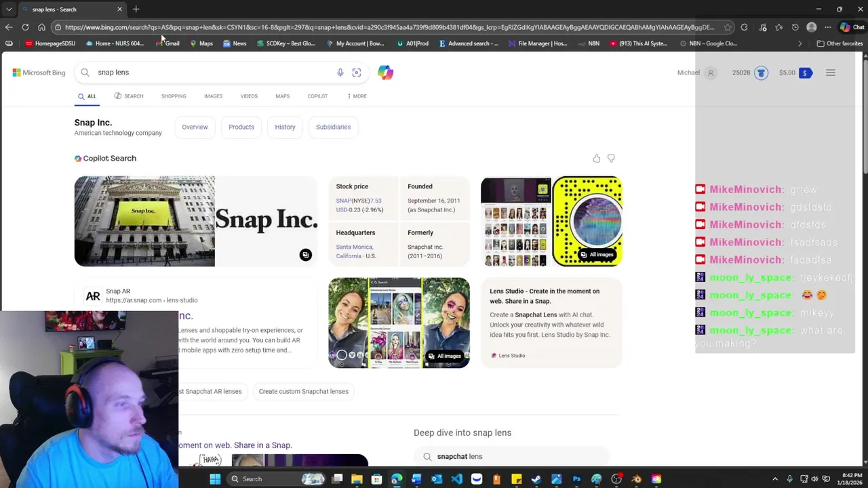Open the stock exchange Snap Inc. photo

[x=144, y=221]
